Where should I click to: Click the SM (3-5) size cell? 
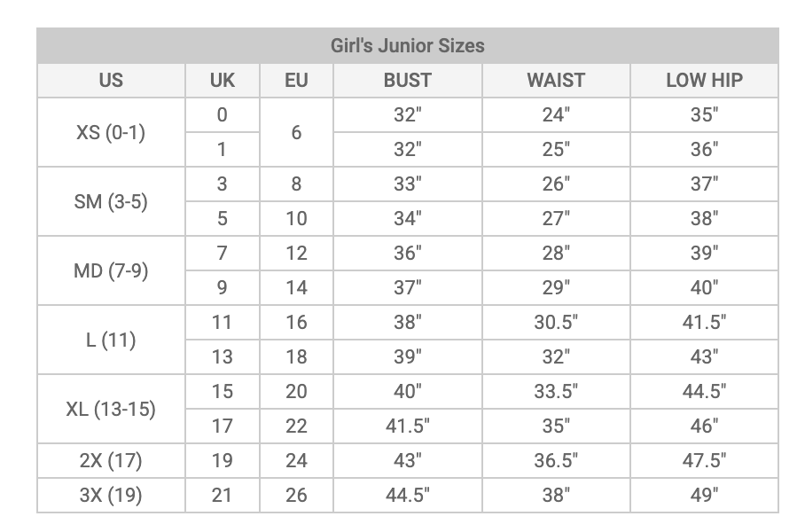[x=111, y=201]
